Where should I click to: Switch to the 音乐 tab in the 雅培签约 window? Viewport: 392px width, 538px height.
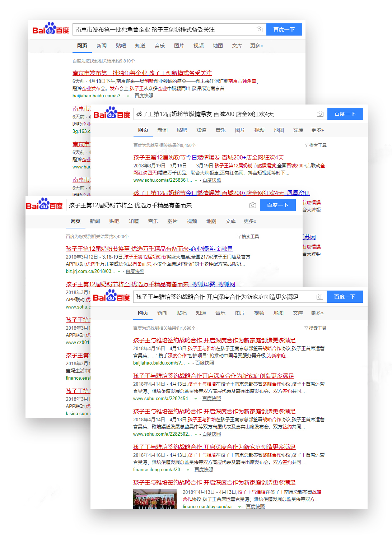pyautogui.click(x=220, y=313)
